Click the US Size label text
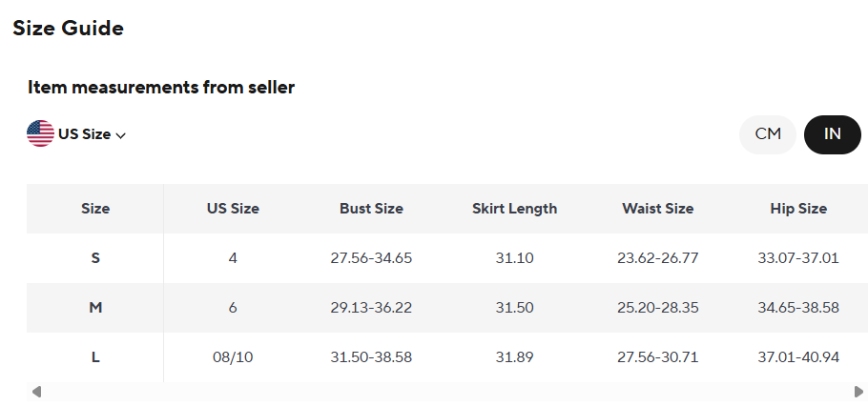The height and width of the screenshot is (406, 868). [x=84, y=134]
